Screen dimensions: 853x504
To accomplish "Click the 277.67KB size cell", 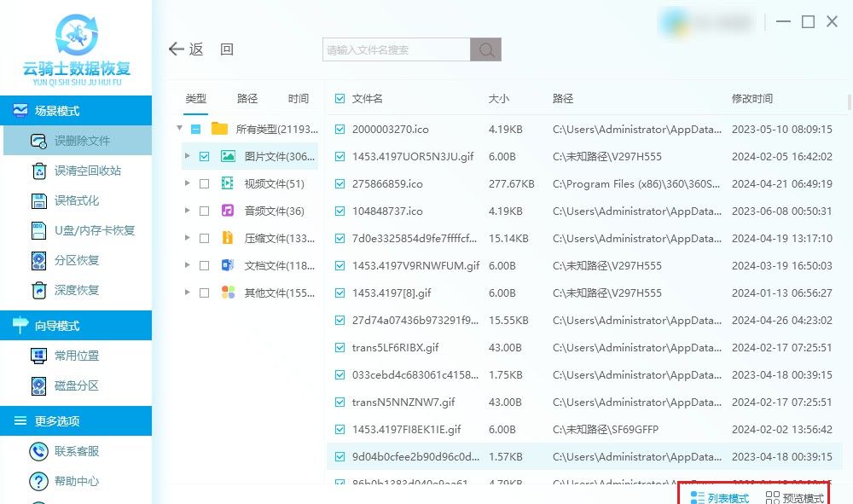I will click(511, 183).
